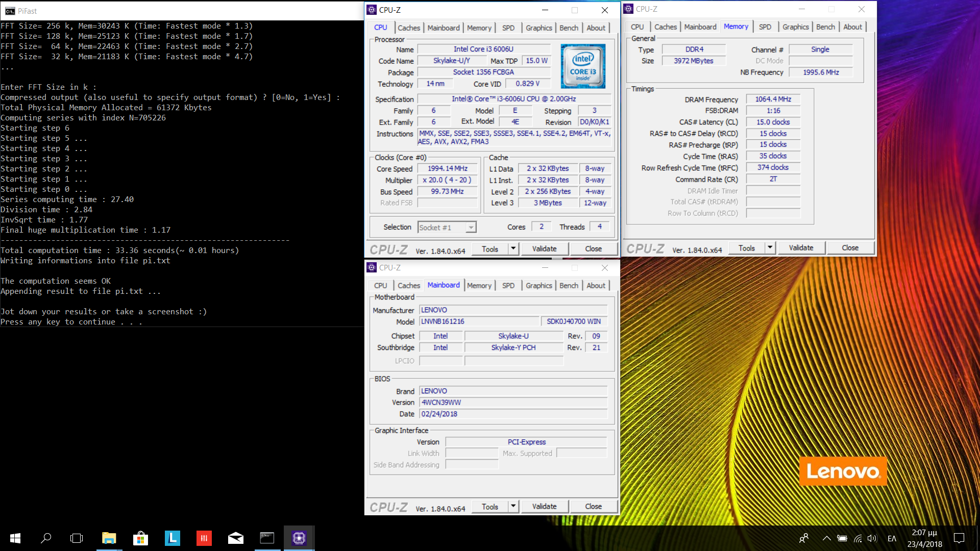Check battery status icon in the tray
The height and width of the screenshot is (551, 980).
tap(842, 538)
